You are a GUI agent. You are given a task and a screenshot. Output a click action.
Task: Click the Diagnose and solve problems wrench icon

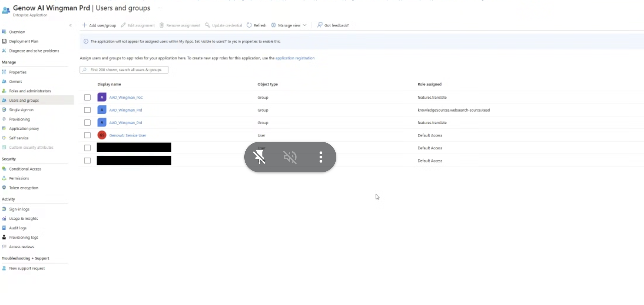click(x=4, y=50)
